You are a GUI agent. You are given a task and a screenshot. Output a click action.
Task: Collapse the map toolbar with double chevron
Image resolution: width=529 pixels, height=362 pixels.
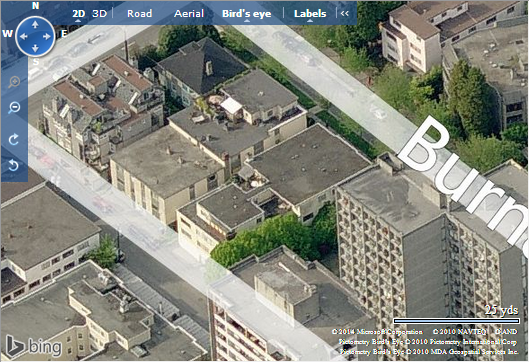345,13
